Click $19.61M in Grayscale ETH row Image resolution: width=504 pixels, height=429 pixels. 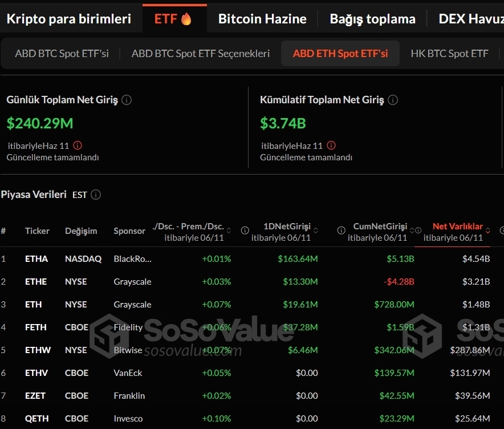coord(300,305)
